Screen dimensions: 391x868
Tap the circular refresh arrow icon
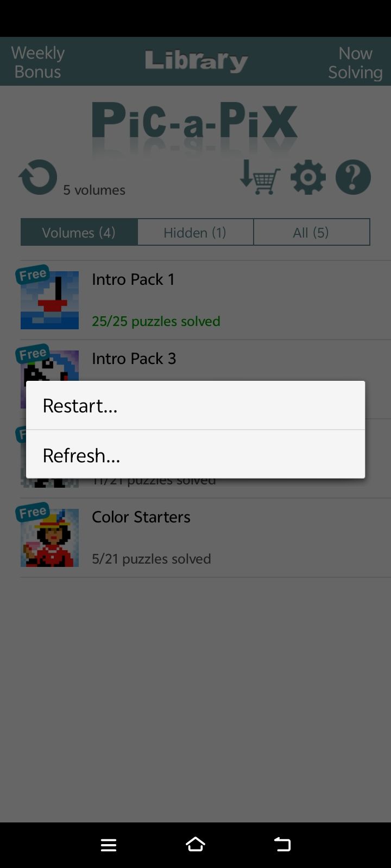pyautogui.click(x=37, y=177)
